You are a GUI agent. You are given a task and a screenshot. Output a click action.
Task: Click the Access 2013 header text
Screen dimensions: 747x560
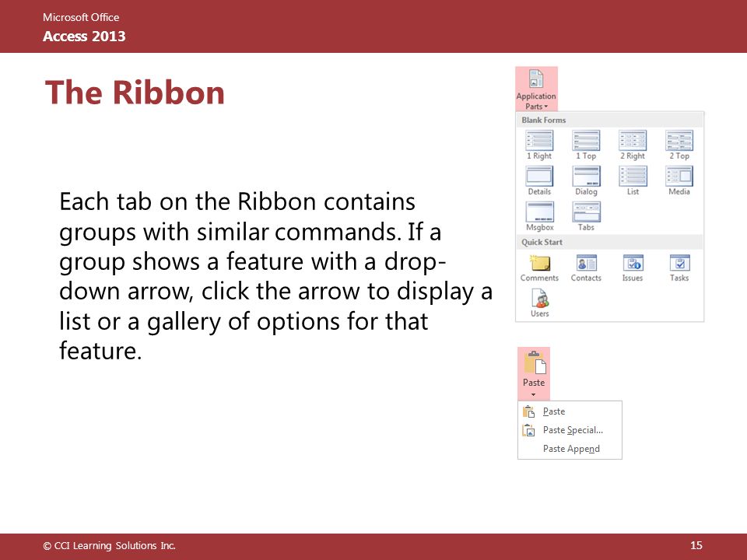click(x=84, y=37)
